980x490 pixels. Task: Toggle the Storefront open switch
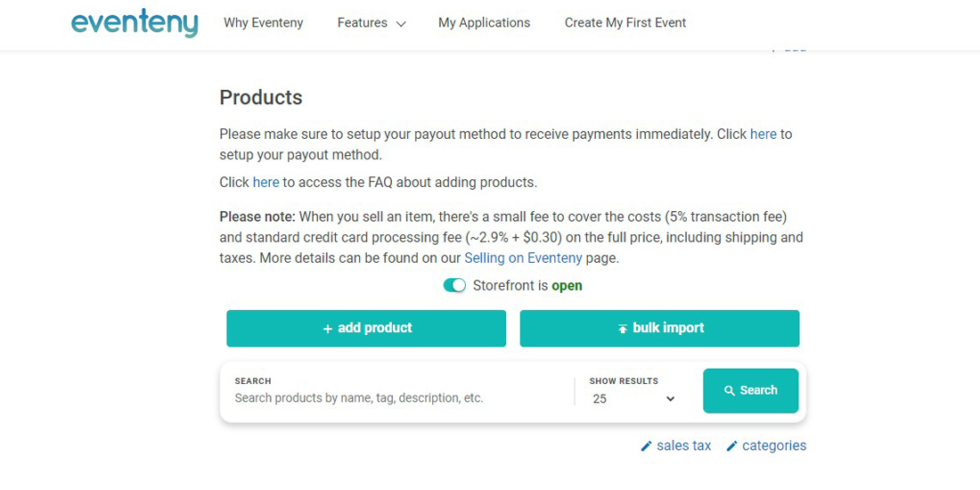tap(454, 286)
